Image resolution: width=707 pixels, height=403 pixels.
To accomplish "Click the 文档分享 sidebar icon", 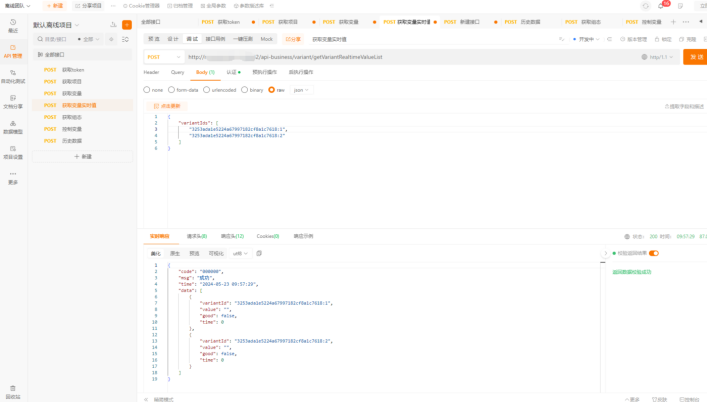I will pyautogui.click(x=13, y=99).
